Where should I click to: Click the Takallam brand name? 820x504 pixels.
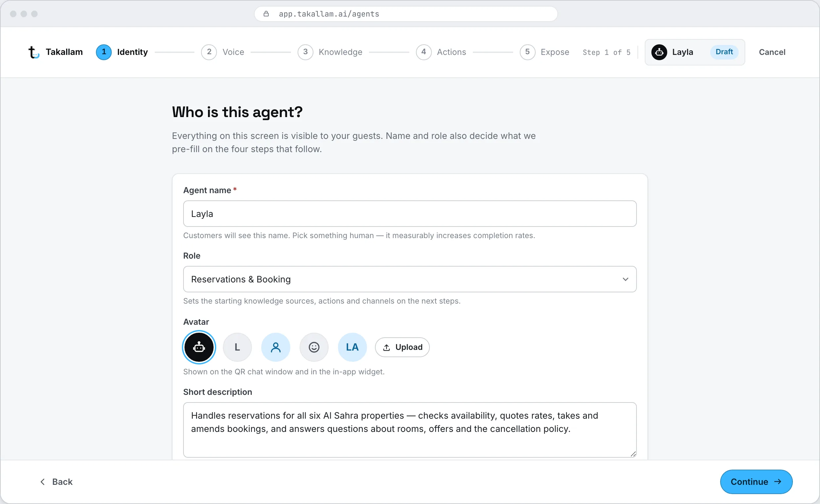click(x=64, y=52)
